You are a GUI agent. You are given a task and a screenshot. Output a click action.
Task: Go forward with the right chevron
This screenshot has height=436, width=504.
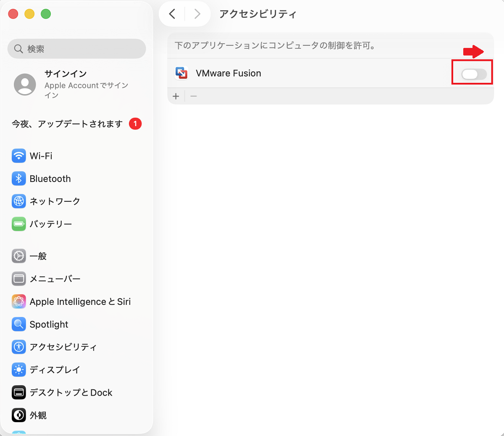coord(197,14)
